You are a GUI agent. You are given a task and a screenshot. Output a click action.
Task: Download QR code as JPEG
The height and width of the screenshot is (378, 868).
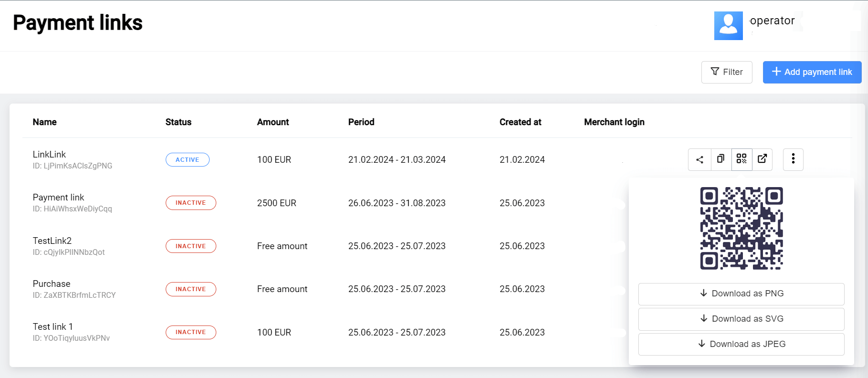coord(741,345)
